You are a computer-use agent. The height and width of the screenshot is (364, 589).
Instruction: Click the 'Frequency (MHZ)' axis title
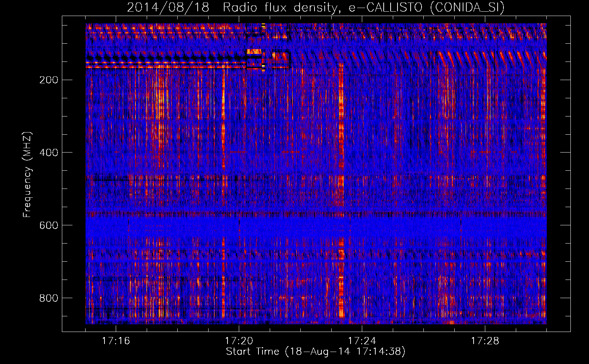point(28,174)
